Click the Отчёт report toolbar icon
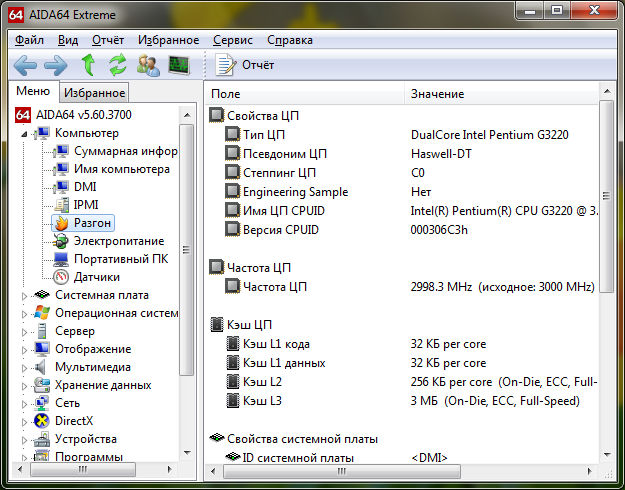The width and height of the screenshot is (625, 490). click(225, 65)
